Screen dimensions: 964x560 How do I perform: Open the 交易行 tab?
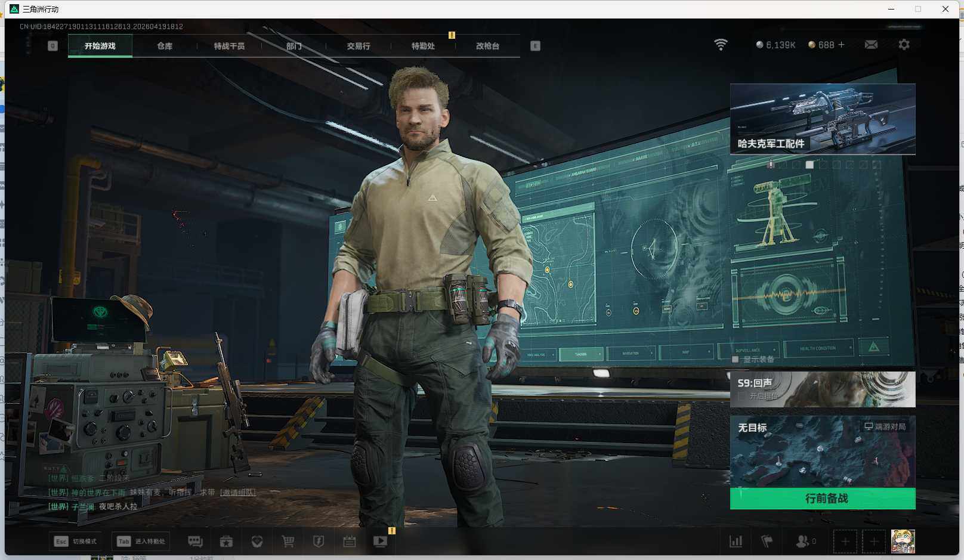pyautogui.click(x=359, y=46)
